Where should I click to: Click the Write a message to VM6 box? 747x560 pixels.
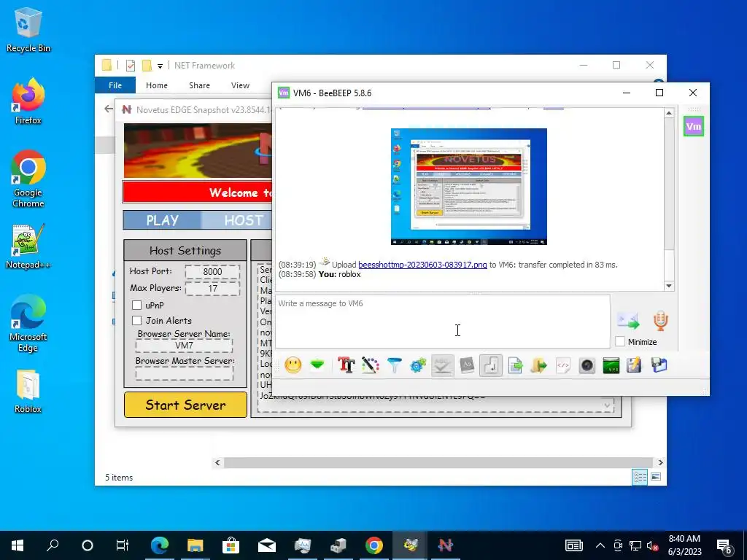[442, 322]
